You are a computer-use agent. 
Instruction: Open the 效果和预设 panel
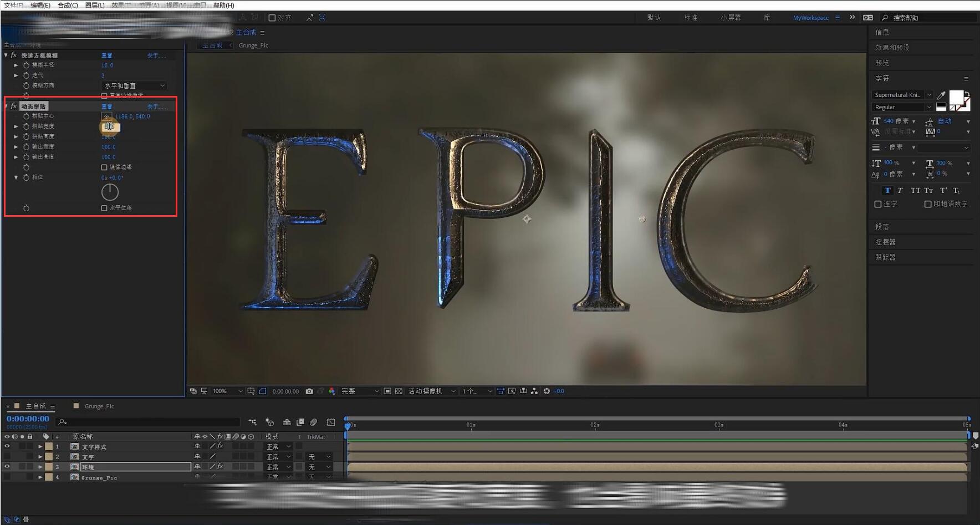click(892, 48)
